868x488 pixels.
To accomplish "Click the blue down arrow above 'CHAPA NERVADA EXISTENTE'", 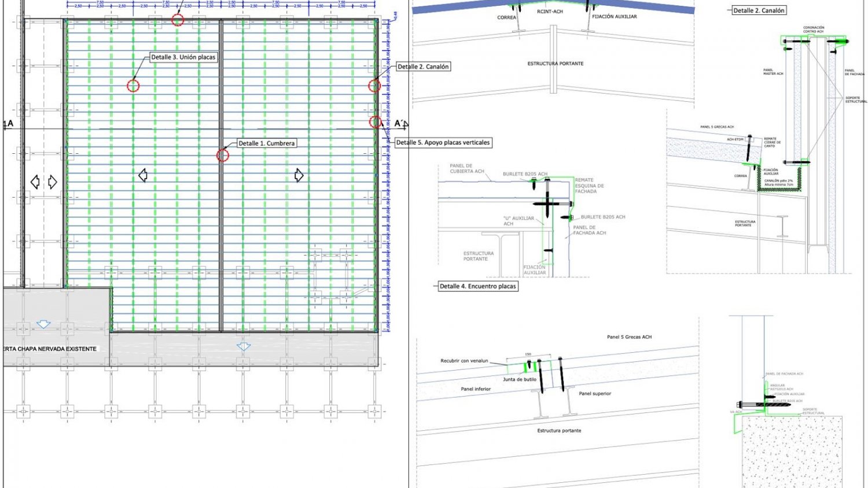I will coord(43,324).
